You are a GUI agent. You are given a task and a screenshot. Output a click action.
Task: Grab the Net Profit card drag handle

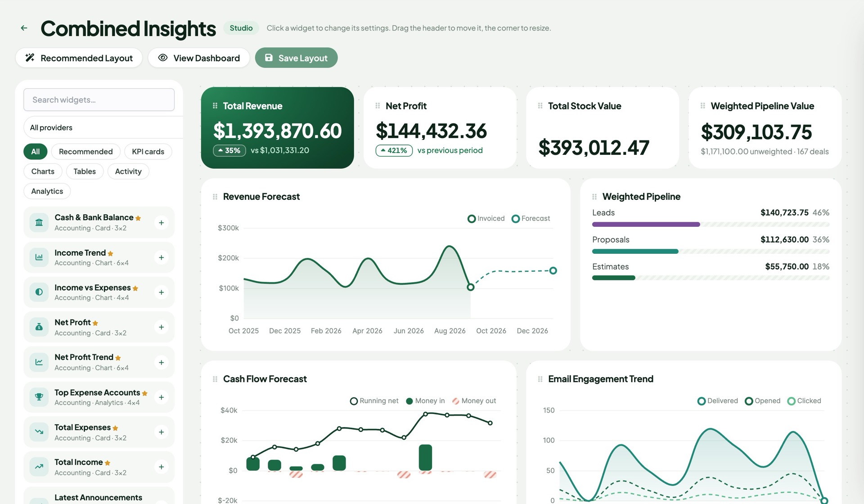click(378, 106)
